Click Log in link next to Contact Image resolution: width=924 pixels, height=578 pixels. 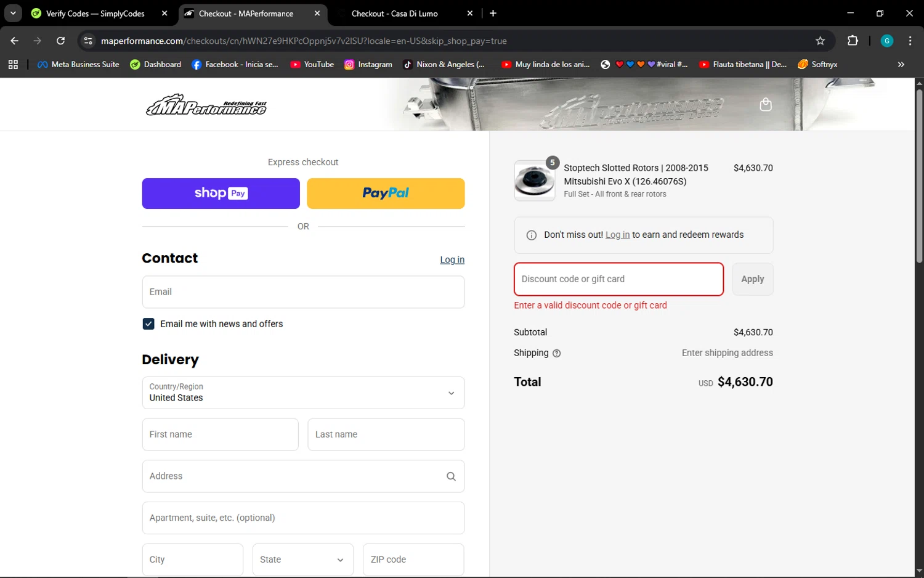pyautogui.click(x=452, y=260)
